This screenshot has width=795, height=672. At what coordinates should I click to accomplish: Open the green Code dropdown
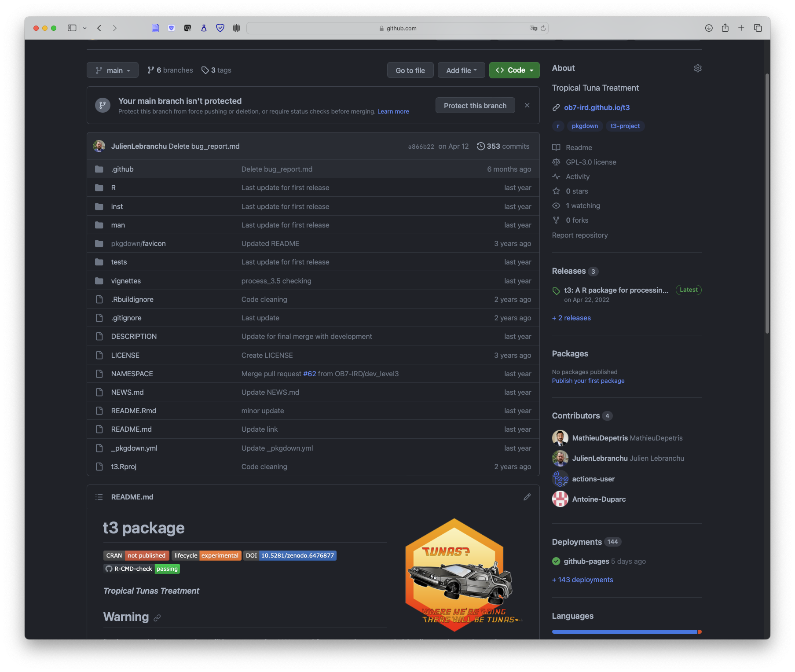[x=514, y=70]
